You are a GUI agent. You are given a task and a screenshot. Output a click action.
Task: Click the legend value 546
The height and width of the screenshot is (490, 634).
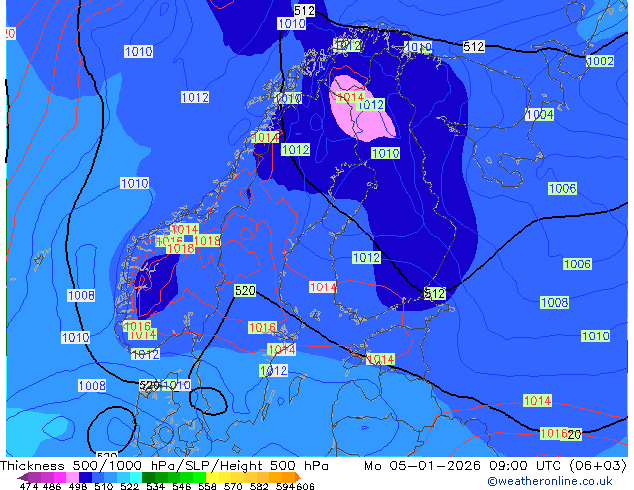click(x=182, y=486)
